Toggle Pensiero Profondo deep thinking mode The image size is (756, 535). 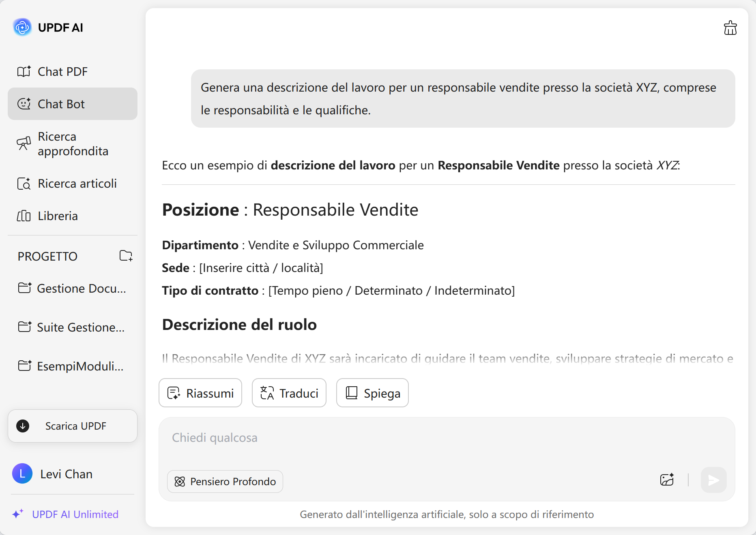(x=225, y=481)
